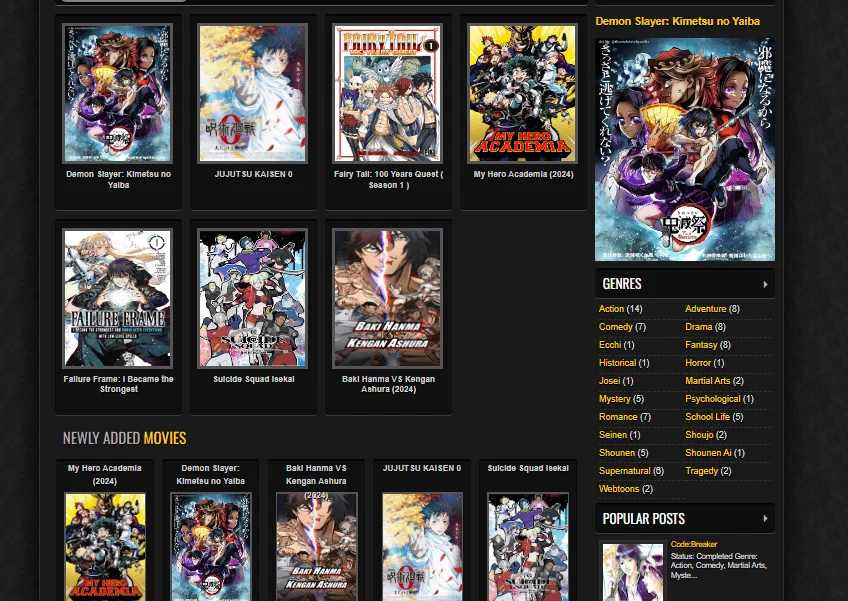Select the Drama genre link

[x=698, y=327]
